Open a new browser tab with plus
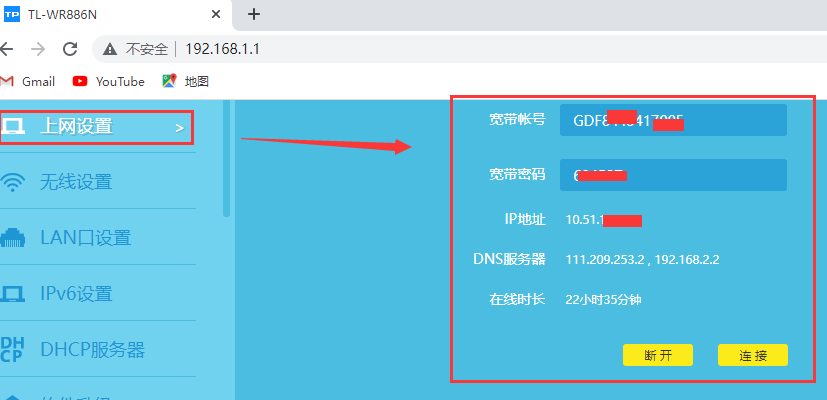This screenshot has height=400, width=827. coord(254,14)
